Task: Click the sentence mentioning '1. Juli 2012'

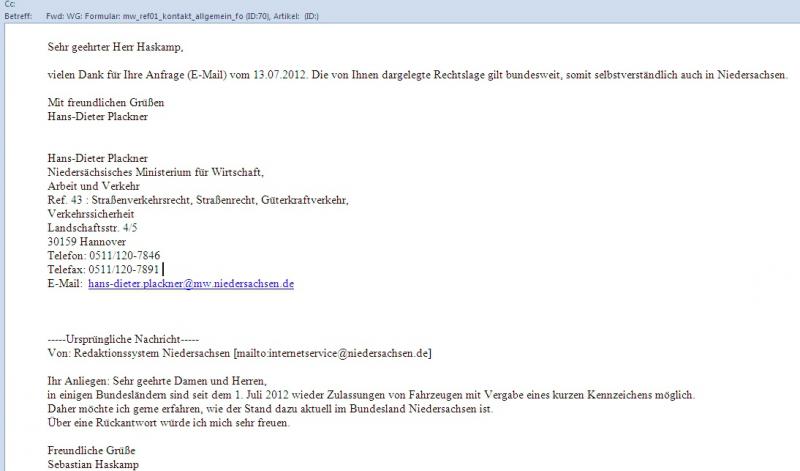Action: 371,394
